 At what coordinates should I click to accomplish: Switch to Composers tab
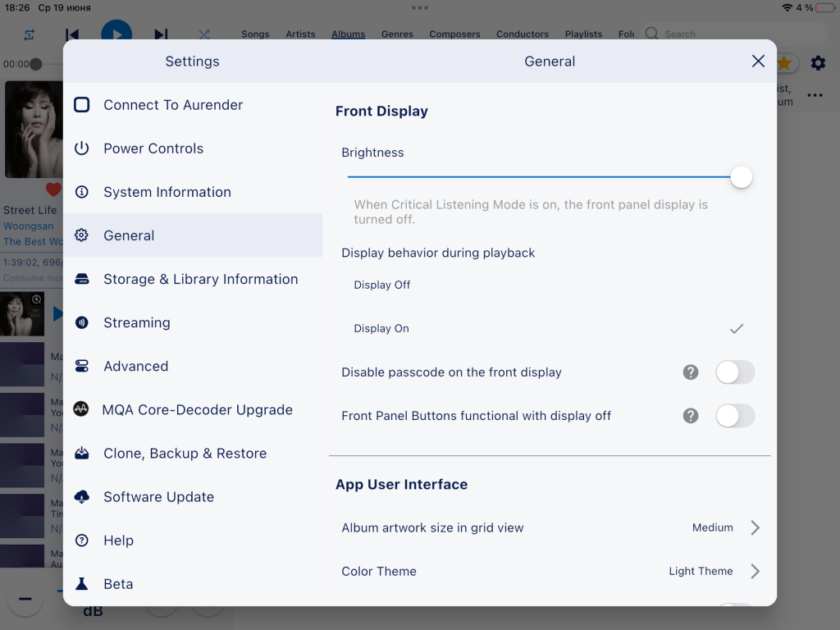coord(454,34)
